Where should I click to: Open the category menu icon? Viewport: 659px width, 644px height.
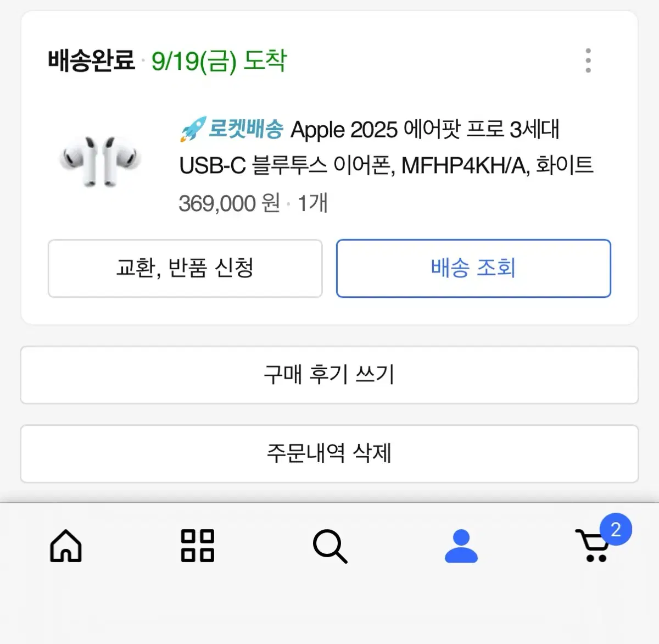[x=198, y=547]
